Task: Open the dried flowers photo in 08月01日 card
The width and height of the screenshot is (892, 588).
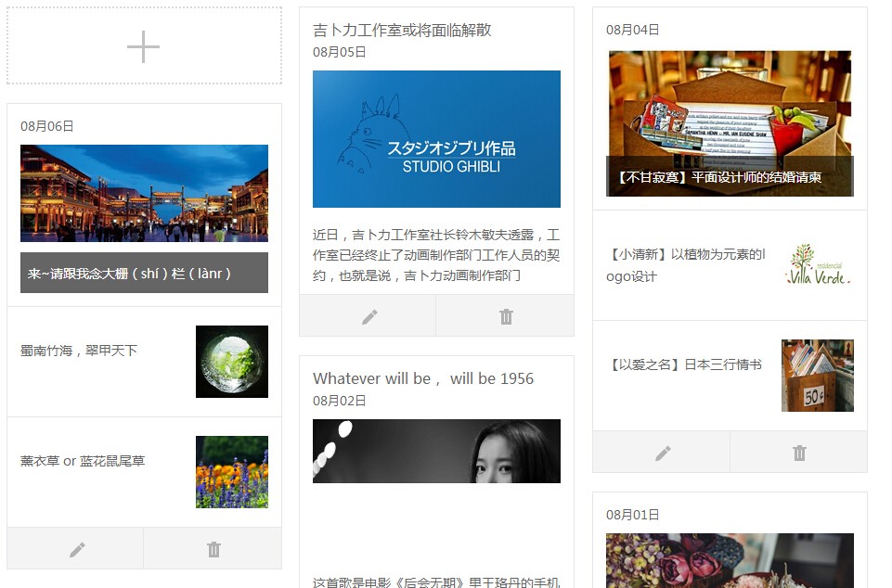Action: pos(730,561)
